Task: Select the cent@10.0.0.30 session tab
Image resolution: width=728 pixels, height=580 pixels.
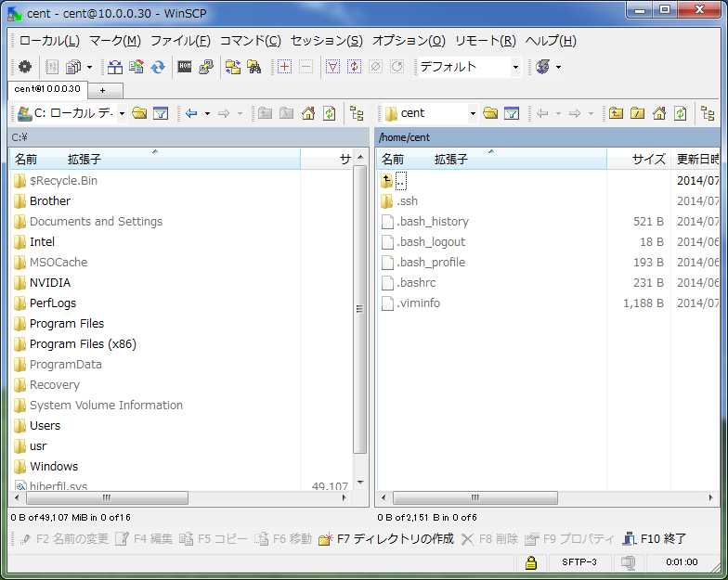Action: pos(47,89)
